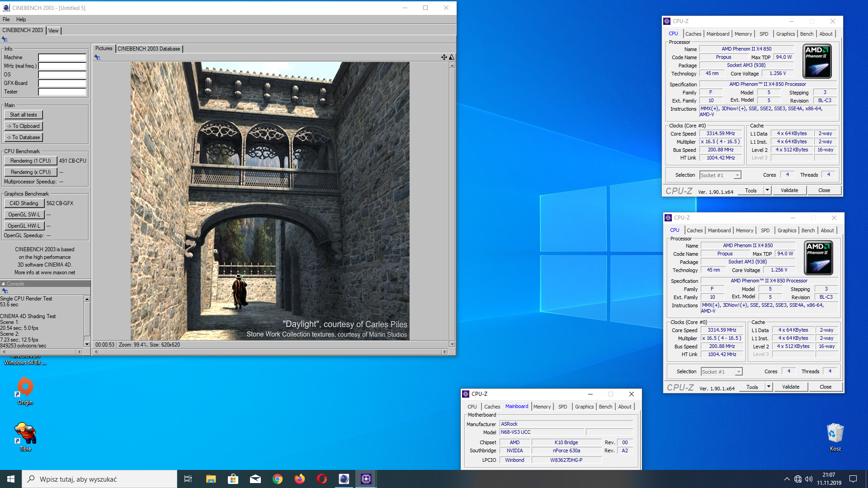This screenshot has width=868, height=488.
Task: Launch Google Chrome from taskbar
Action: pos(278,479)
